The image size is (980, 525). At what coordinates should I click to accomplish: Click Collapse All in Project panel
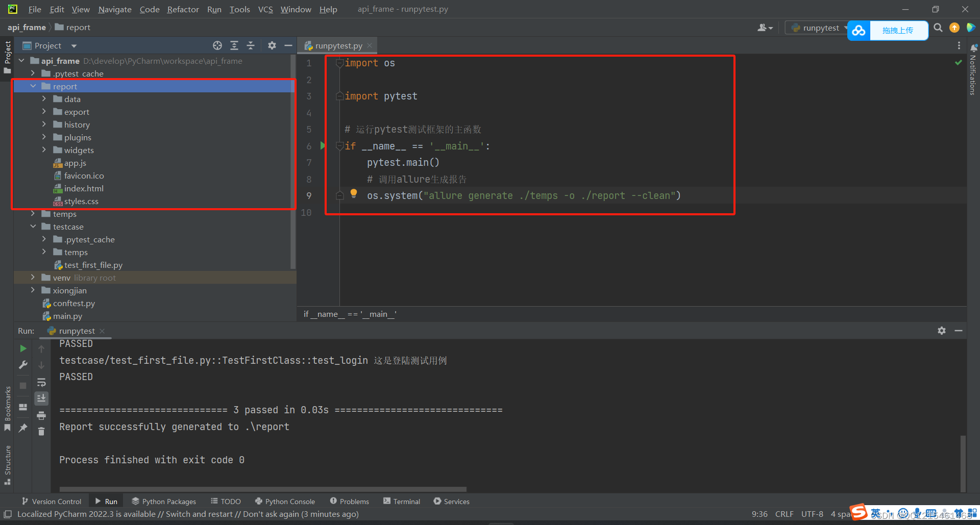(251, 45)
